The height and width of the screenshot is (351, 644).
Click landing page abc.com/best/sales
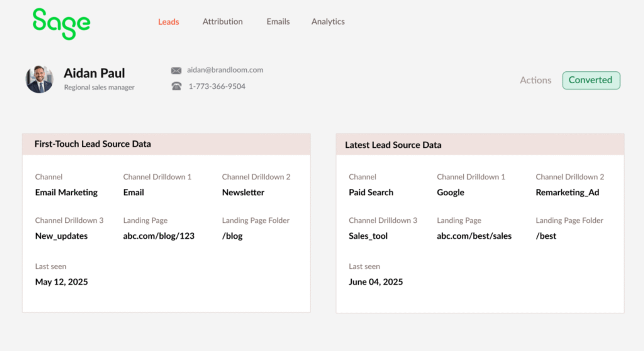pyautogui.click(x=474, y=236)
